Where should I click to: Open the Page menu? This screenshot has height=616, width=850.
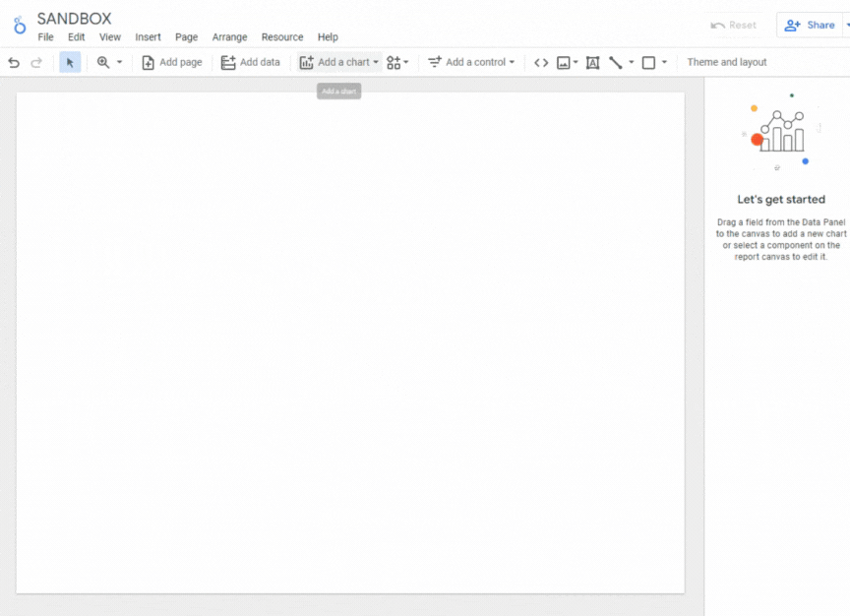(x=187, y=37)
